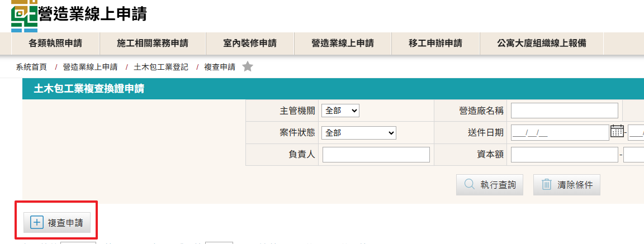The width and height of the screenshot is (644, 244).
Task: Select 施工相關業務申請 in the navigation bar
Action: click(x=152, y=44)
